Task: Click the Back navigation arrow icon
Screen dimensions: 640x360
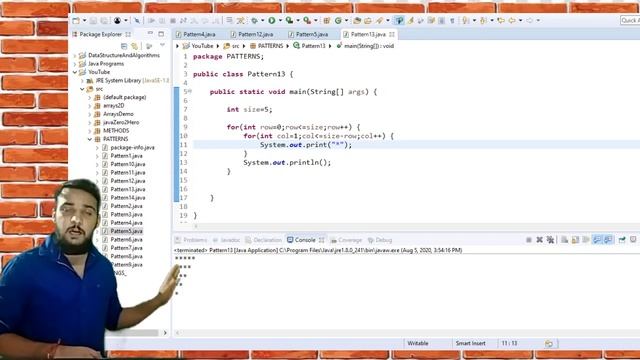Action: coord(512,20)
